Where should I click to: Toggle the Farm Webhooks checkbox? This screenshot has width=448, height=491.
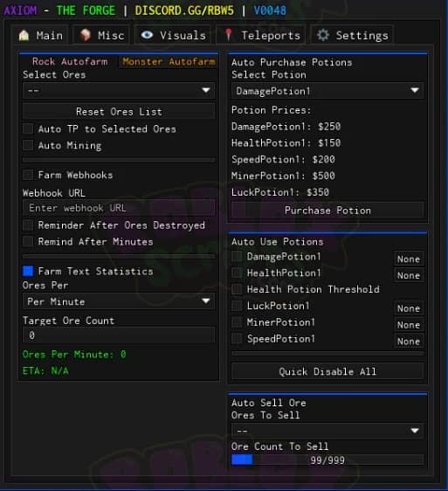tap(28, 175)
